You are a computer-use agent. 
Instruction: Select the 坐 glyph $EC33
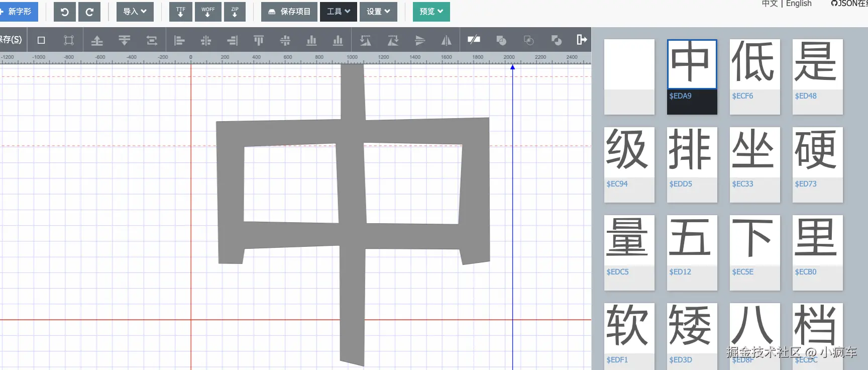755,165
